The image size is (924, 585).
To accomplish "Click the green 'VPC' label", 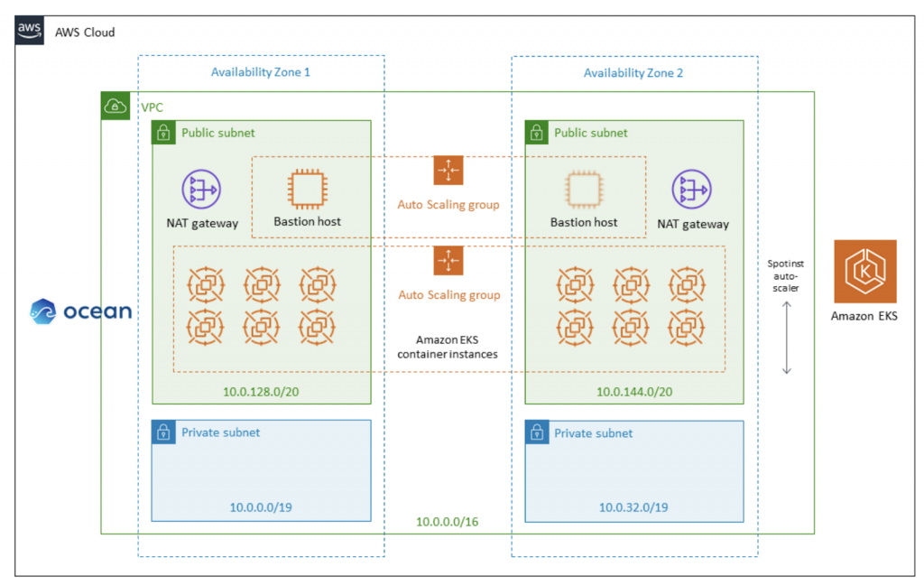I will point(152,107).
